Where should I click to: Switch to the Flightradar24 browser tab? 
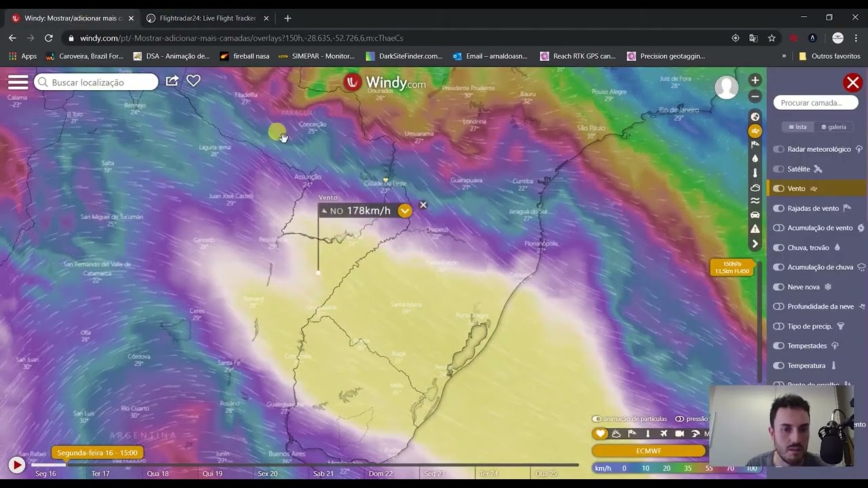click(x=208, y=18)
